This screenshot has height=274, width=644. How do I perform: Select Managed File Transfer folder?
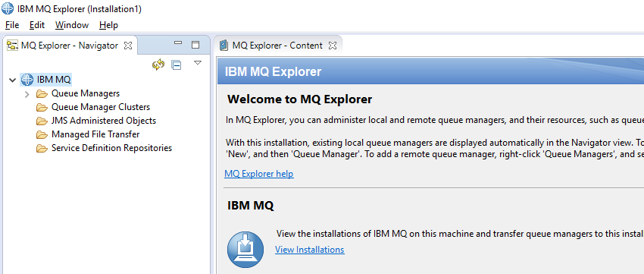tap(95, 134)
